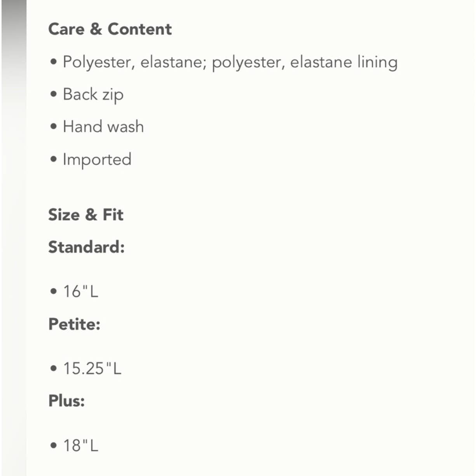
Task: Click the bullet before 18"L
Action: tap(54, 445)
